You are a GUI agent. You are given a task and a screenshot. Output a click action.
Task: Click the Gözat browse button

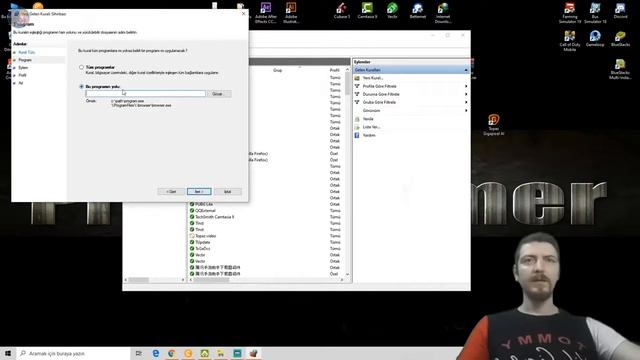pyautogui.click(x=219, y=94)
